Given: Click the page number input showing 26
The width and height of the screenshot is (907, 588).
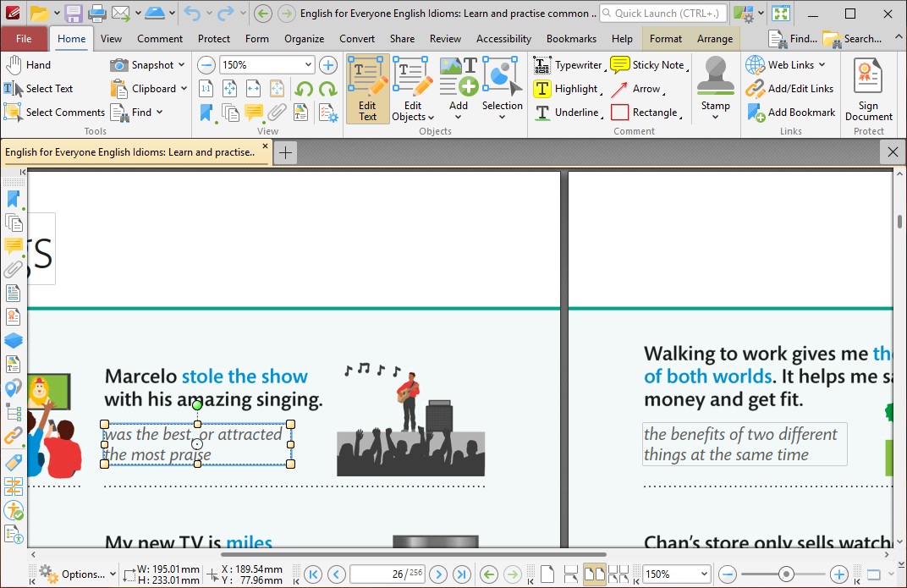Looking at the screenshot, I should (388, 574).
